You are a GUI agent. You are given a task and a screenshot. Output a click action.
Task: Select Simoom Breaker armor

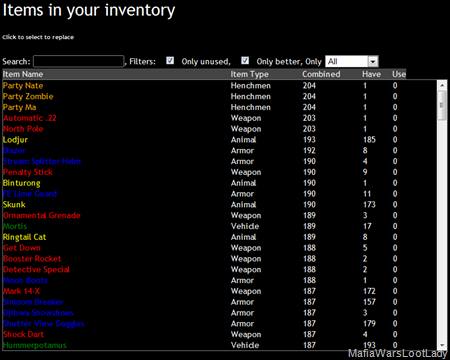click(x=33, y=302)
